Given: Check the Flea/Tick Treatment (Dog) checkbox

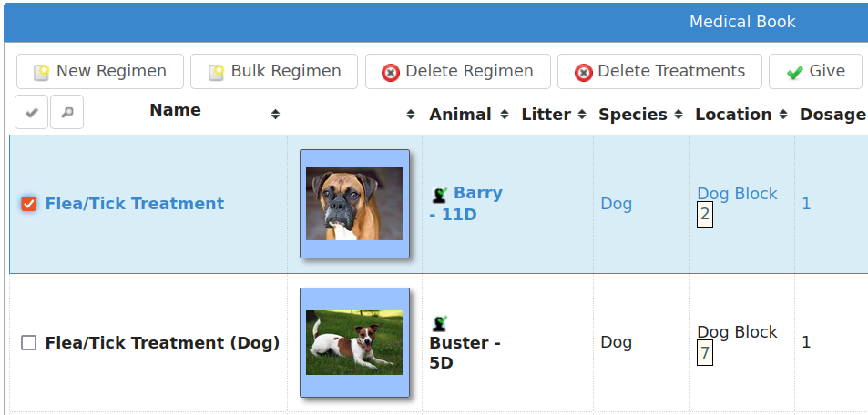Looking at the screenshot, I should tap(29, 343).
